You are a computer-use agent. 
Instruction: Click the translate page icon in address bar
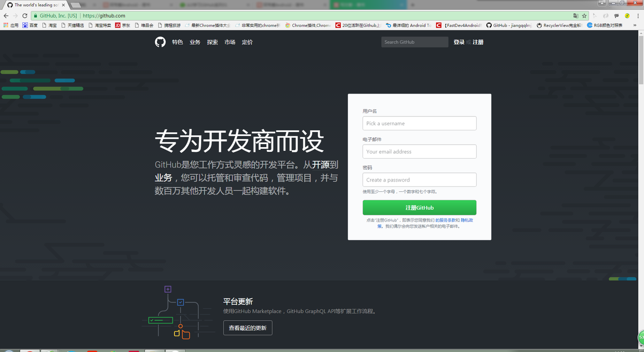coord(575,16)
